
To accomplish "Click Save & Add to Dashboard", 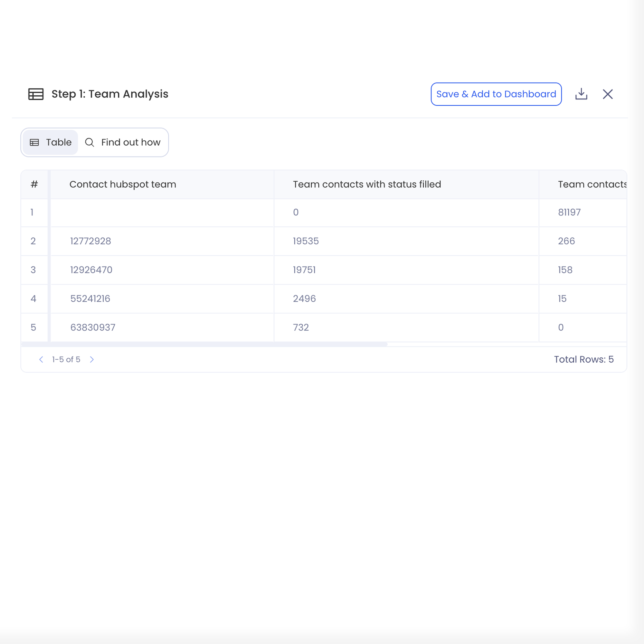I will coord(496,94).
